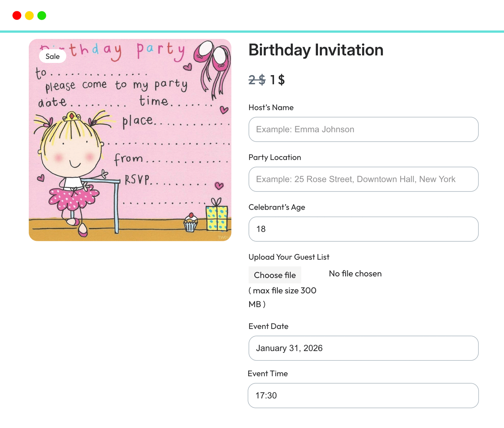The width and height of the screenshot is (504, 428).
Task: Click the max file size note
Action: [x=282, y=297]
